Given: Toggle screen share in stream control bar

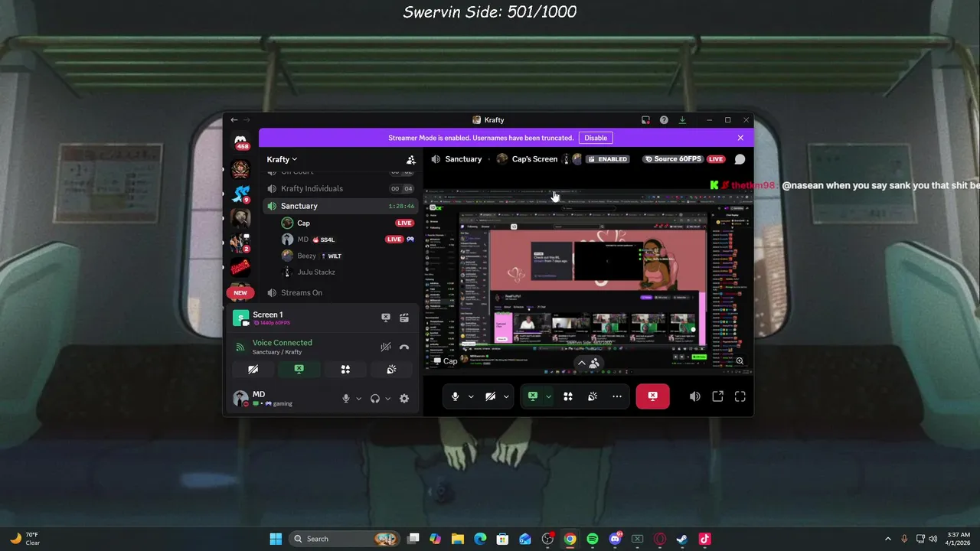Looking at the screenshot, I should tap(533, 396).
